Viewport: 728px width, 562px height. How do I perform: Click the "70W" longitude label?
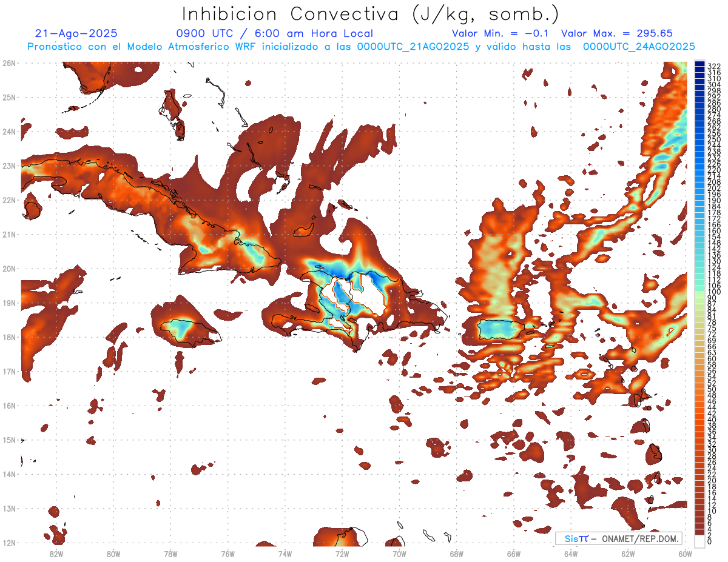click(x=399, y=553)
